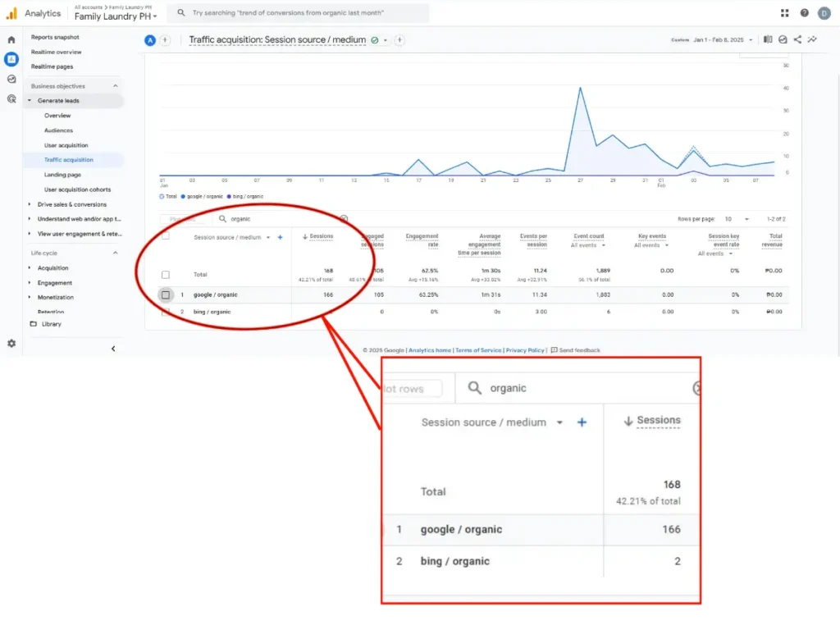The width and height of the screenshot is (840, 630).
Task: Tick the bing / organic row checkbox
Action: [x=166, y=312]
